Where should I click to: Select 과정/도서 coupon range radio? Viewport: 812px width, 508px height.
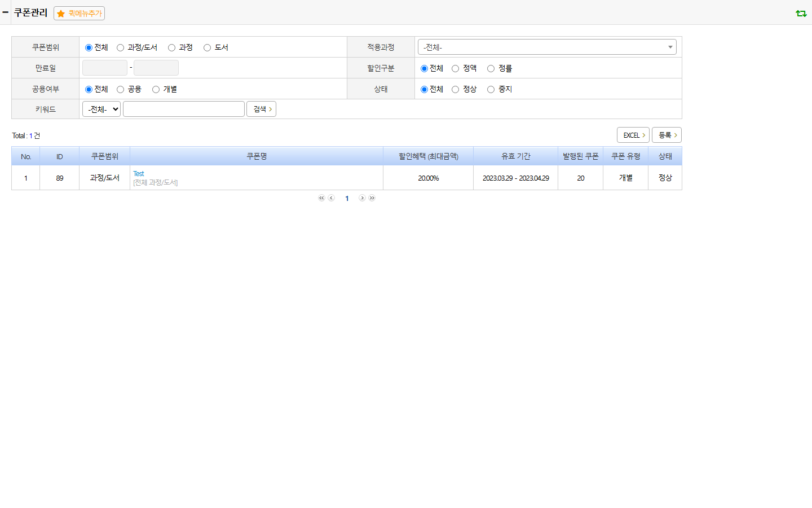tap(120, 47)
